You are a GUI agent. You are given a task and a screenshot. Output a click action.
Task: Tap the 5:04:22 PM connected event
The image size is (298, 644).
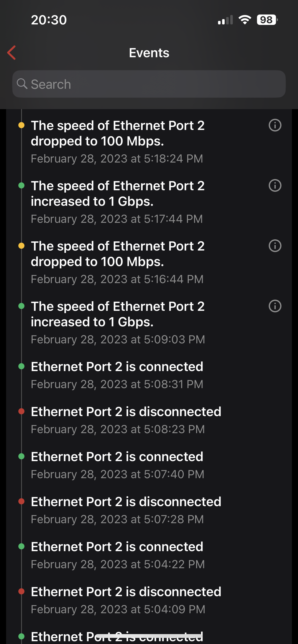point(117,555)
